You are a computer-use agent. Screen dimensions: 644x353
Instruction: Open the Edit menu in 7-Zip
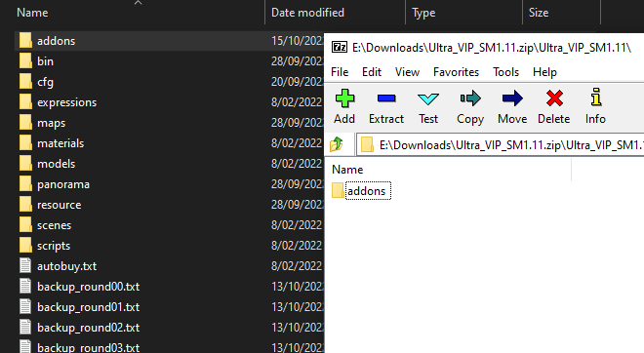pos(372,72)
